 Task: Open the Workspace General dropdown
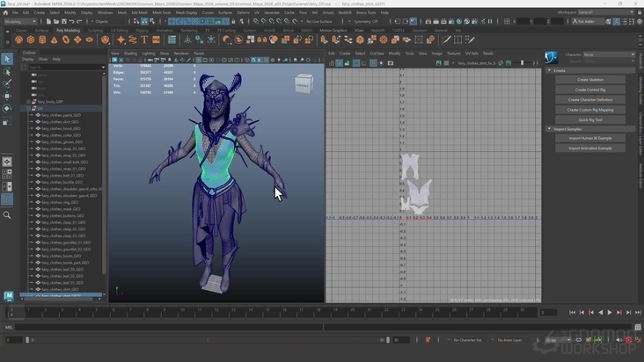(606, 12)
